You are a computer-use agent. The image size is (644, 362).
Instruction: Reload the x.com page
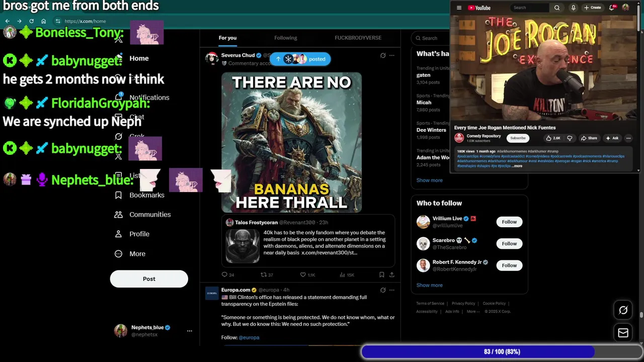tap(31, 21)
